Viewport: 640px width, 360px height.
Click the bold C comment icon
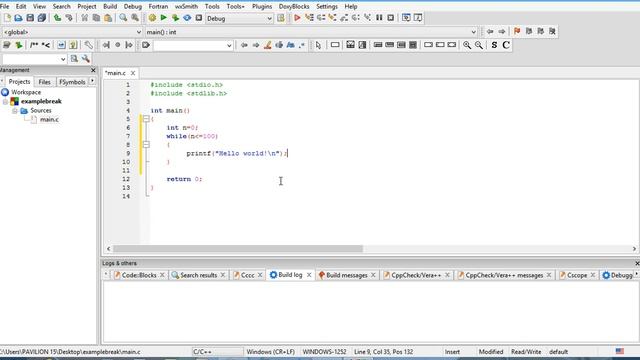(x=506, y=45)
